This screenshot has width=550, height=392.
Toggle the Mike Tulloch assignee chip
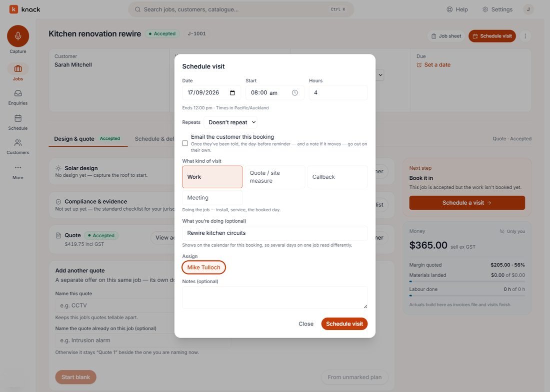(x=204, y=267)
